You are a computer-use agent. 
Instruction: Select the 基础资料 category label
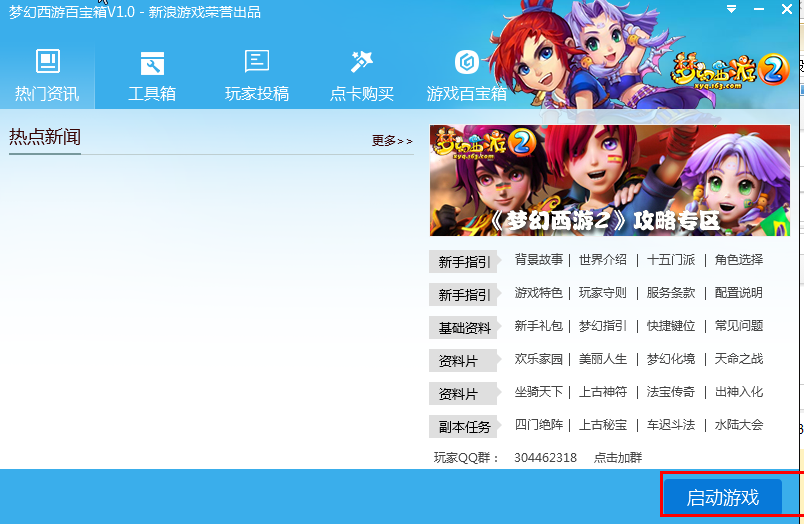pyautogui.click(x=464, y=328)
